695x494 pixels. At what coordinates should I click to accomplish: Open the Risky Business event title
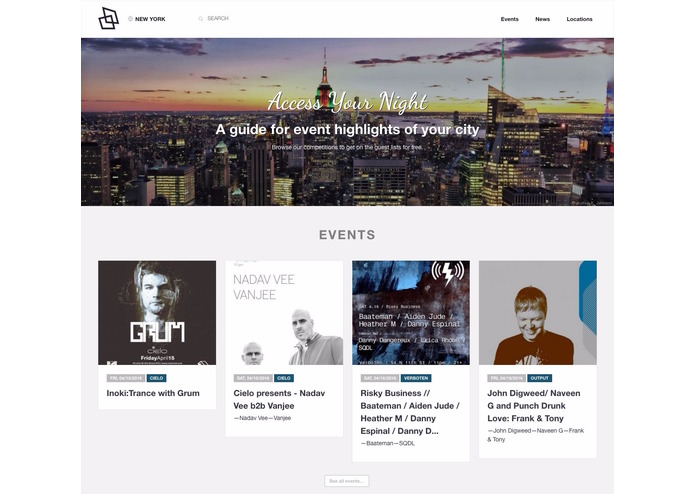[410, 412]
